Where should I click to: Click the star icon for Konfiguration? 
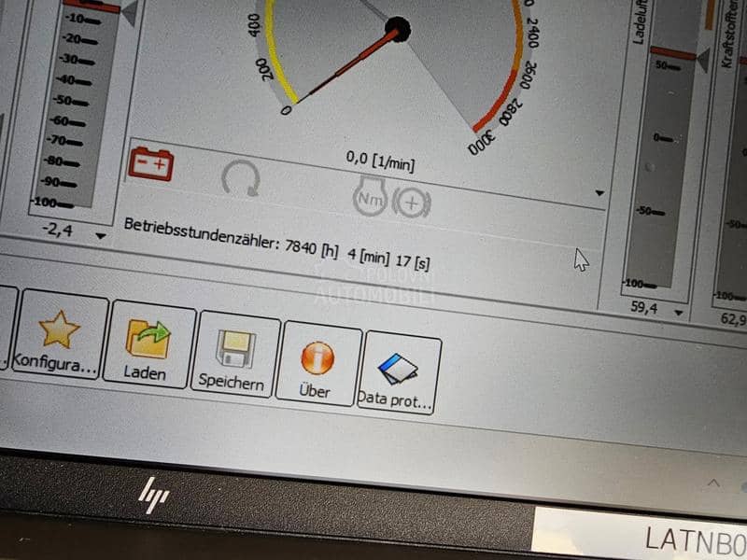[x=59, y=329]
